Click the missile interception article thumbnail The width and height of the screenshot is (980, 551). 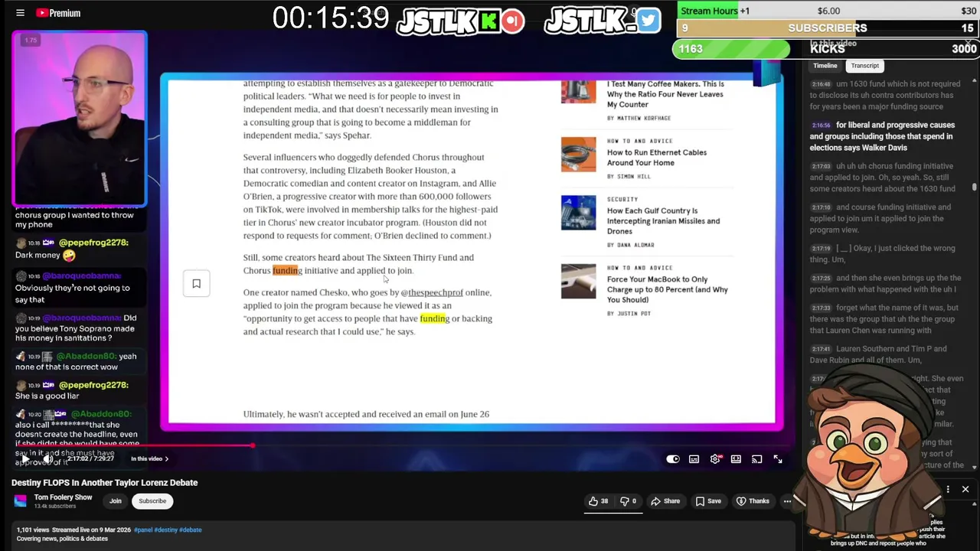578,213
